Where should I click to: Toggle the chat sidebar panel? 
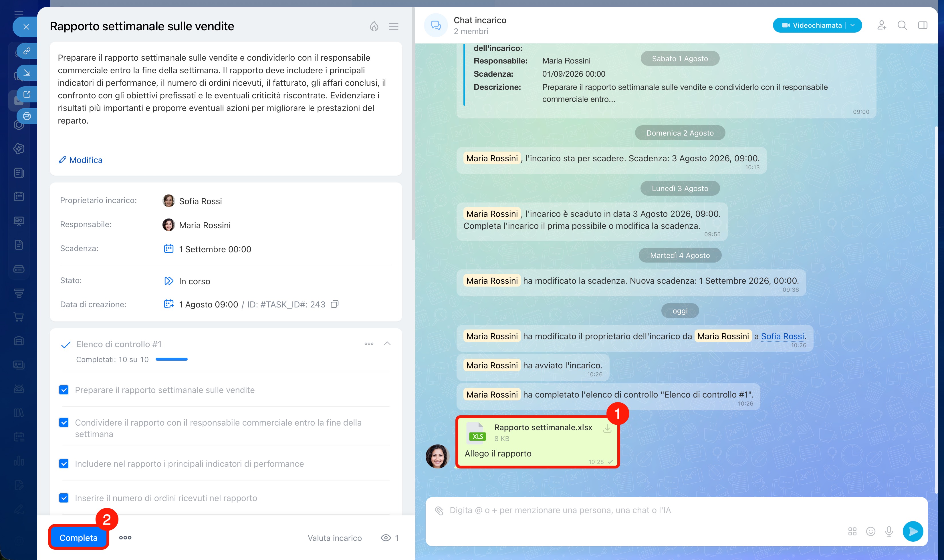point(923,25)
